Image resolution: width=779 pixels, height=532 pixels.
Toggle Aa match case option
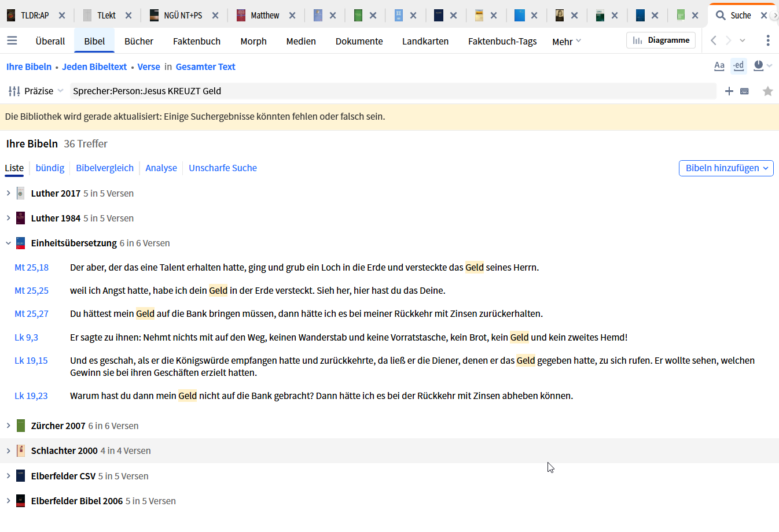pos(719,66)
